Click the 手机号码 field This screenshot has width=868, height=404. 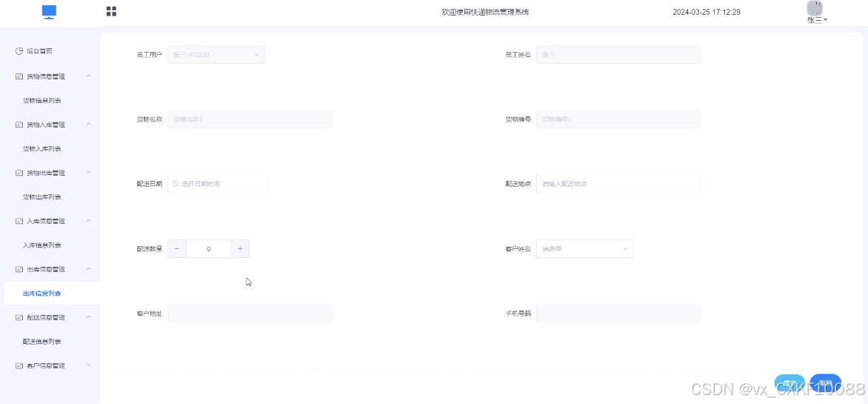[618, 313]
